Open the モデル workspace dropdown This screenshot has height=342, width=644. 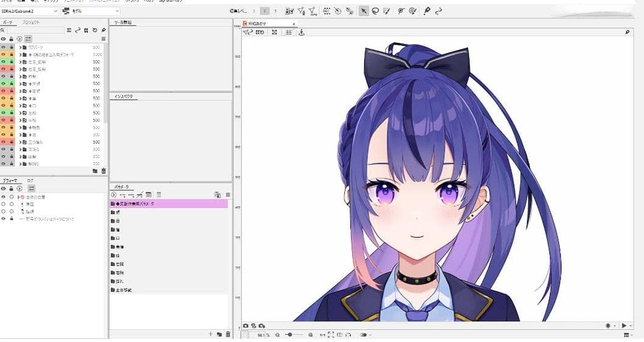91,11
